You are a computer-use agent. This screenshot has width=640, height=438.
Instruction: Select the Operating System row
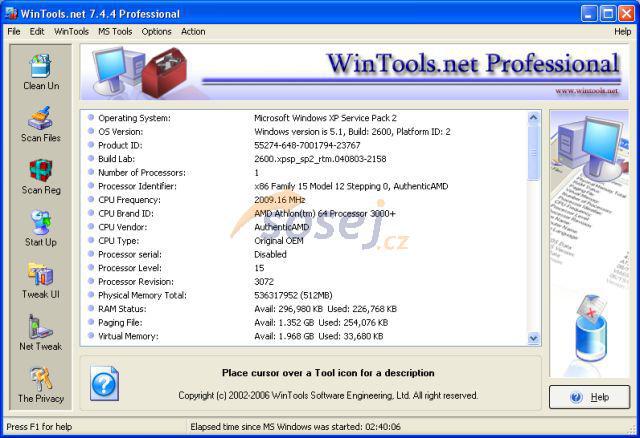click(x=306, y=118)
